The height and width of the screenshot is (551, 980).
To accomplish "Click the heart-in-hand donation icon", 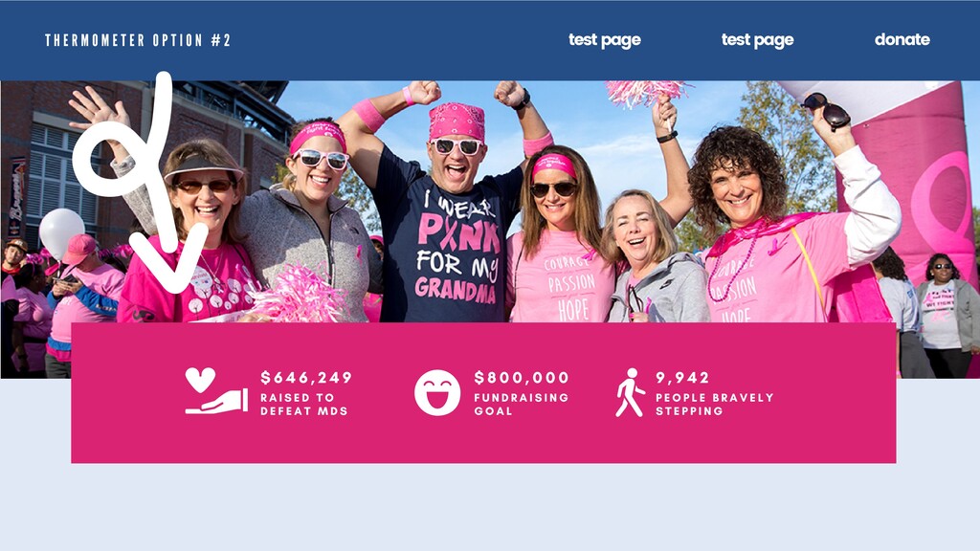I will click(216, 391).
